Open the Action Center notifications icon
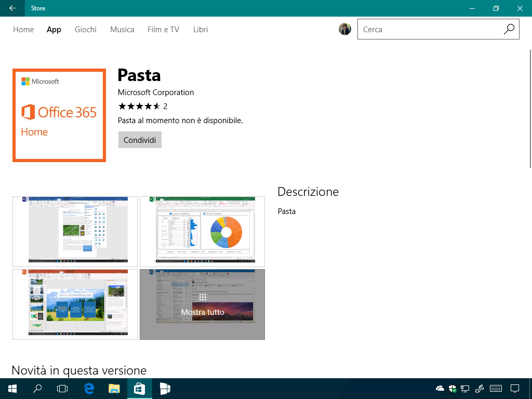The width and height of the screenshot is (532, 399). click(515, 389)
